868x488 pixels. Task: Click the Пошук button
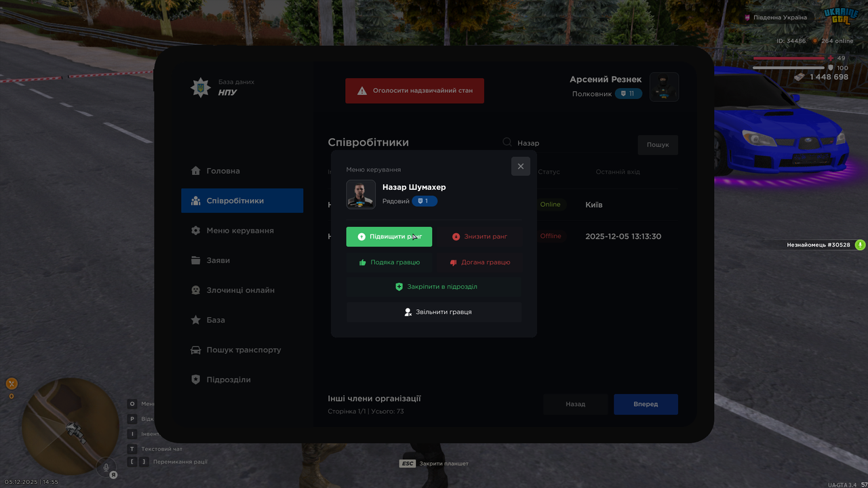click(658, 145)
